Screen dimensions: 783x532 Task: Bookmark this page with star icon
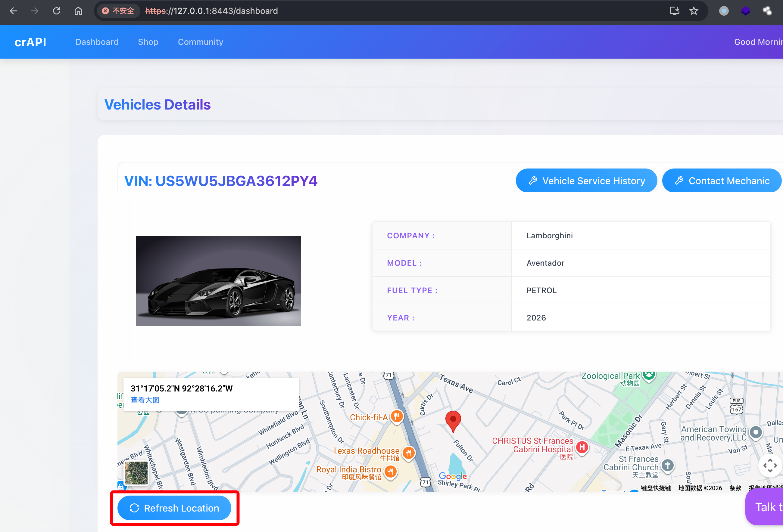[x=693, y=11]
